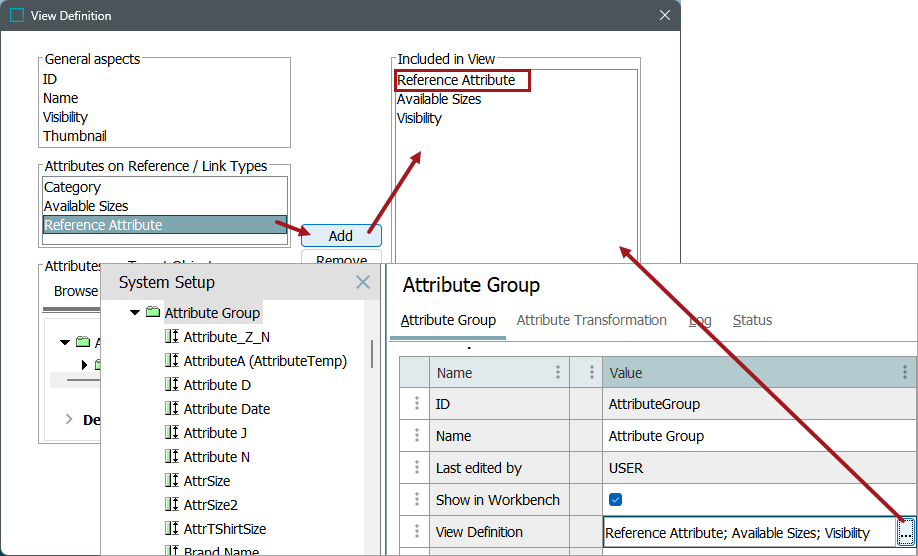The image size is (918, 556).
Task: Open the Attribute Transformation tab
Action: (x=591, y=320)
